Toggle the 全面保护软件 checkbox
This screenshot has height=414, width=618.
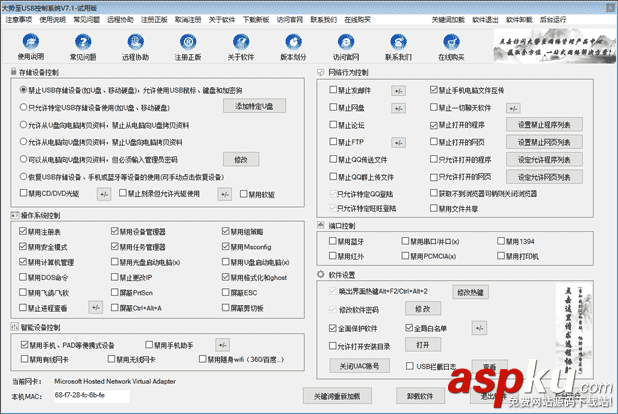pos(333,328)
